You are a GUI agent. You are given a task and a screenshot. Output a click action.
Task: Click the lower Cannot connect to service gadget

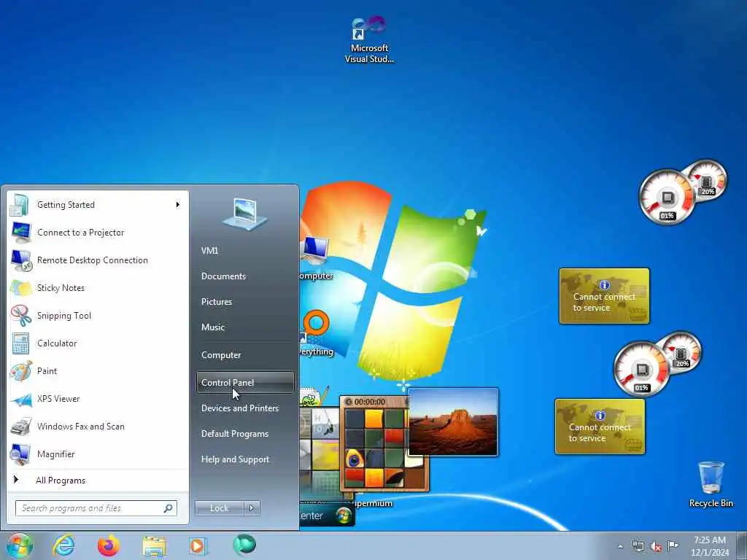(600, 427)
